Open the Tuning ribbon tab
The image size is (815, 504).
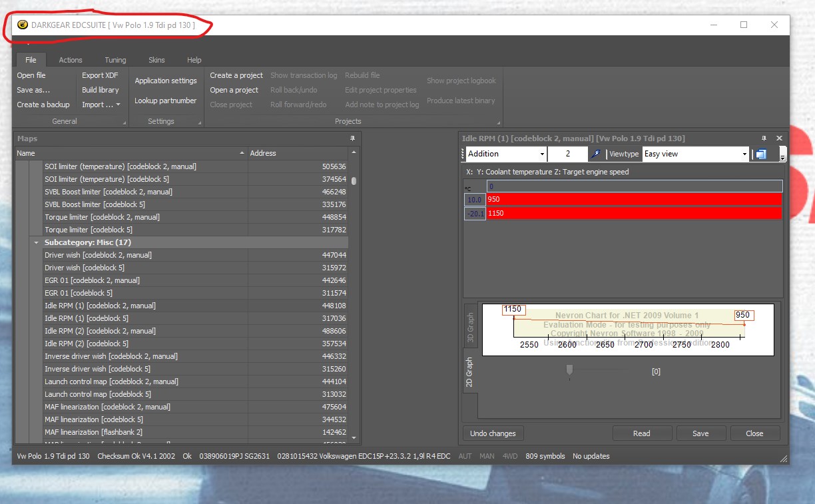tap(115, 60)
